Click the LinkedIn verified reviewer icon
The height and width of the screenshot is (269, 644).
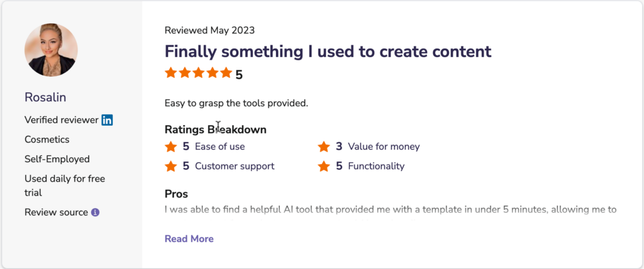(107, 120)
